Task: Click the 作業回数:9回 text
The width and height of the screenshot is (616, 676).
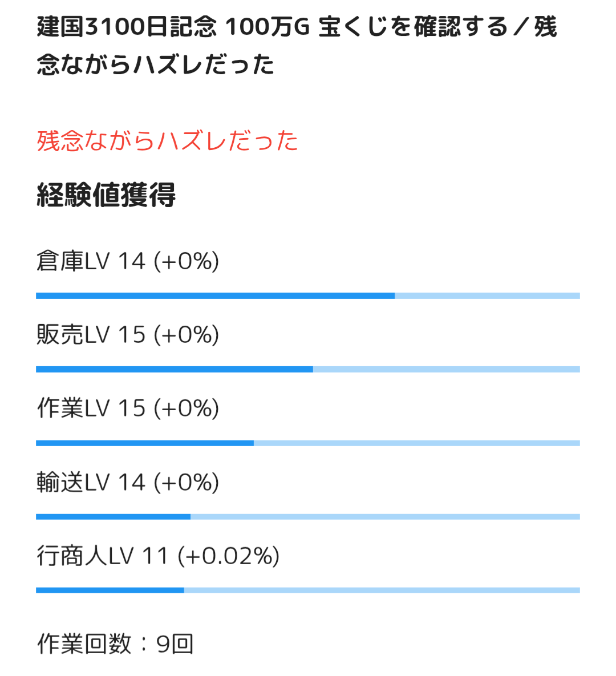Action: [x=115, y=644]
